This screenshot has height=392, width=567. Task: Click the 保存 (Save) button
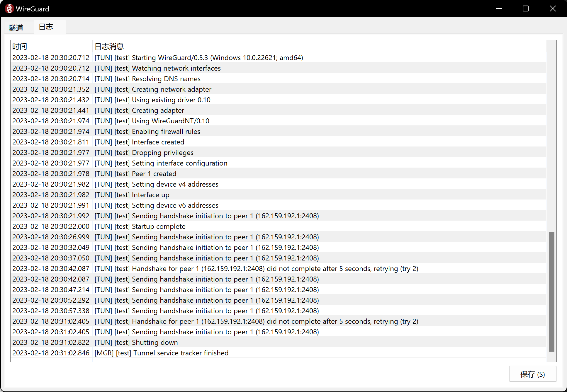pyautogui.click(x=532, y=374)
